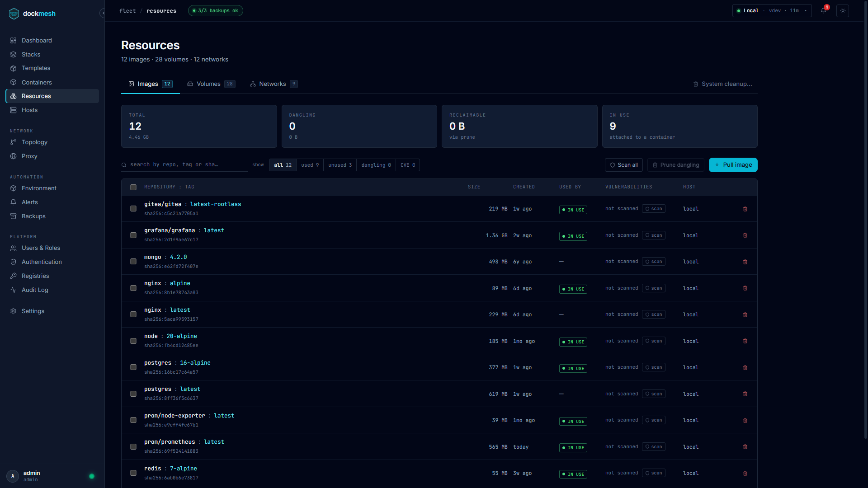Toggle the light/dark theme icon
The width and height of the screenshot is (868, 488).
[x=843, y=10]
